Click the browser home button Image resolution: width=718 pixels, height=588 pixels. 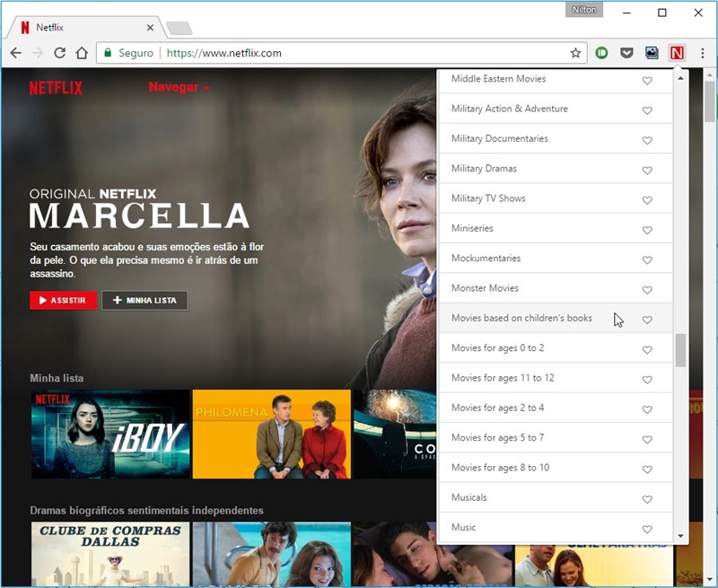tap(82, 53)
